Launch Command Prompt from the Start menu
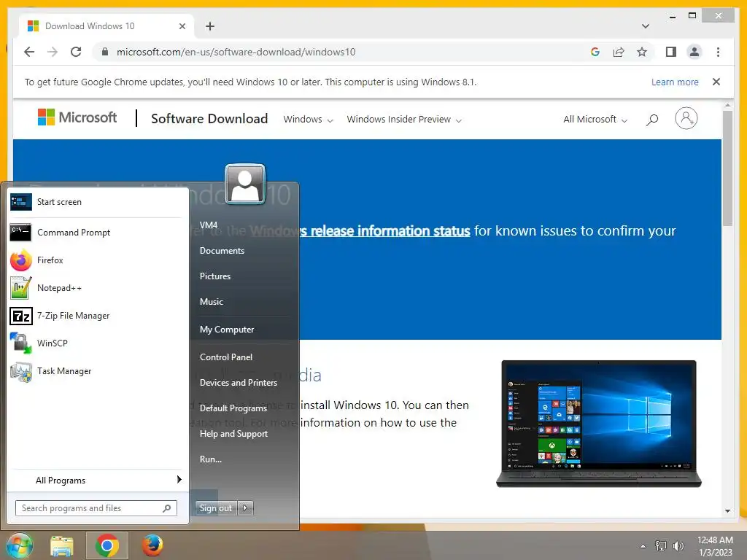747x560 pixels. pyautogui.click(x=96, y=233)
